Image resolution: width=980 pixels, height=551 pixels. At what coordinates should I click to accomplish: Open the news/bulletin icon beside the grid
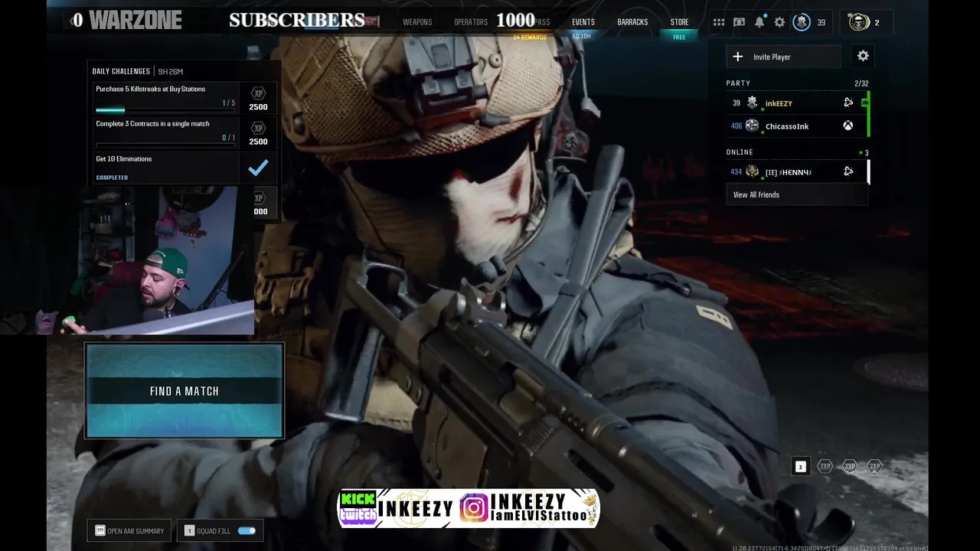click(739, 22)
